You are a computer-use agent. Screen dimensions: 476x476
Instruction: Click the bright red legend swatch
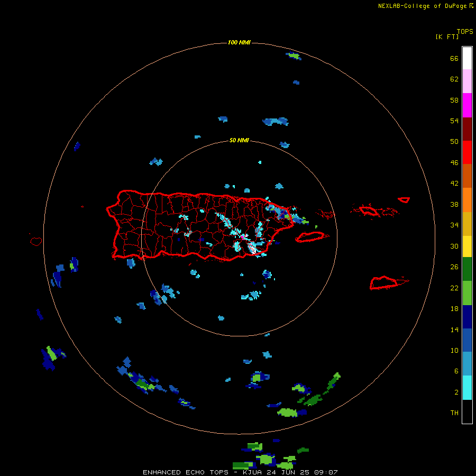click(x=467, y=152)
